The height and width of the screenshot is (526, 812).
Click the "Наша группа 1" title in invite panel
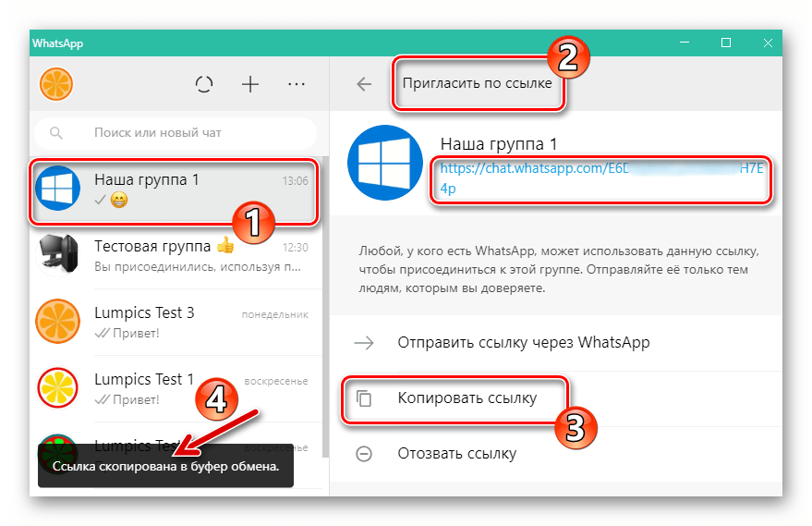pos(499,143)
